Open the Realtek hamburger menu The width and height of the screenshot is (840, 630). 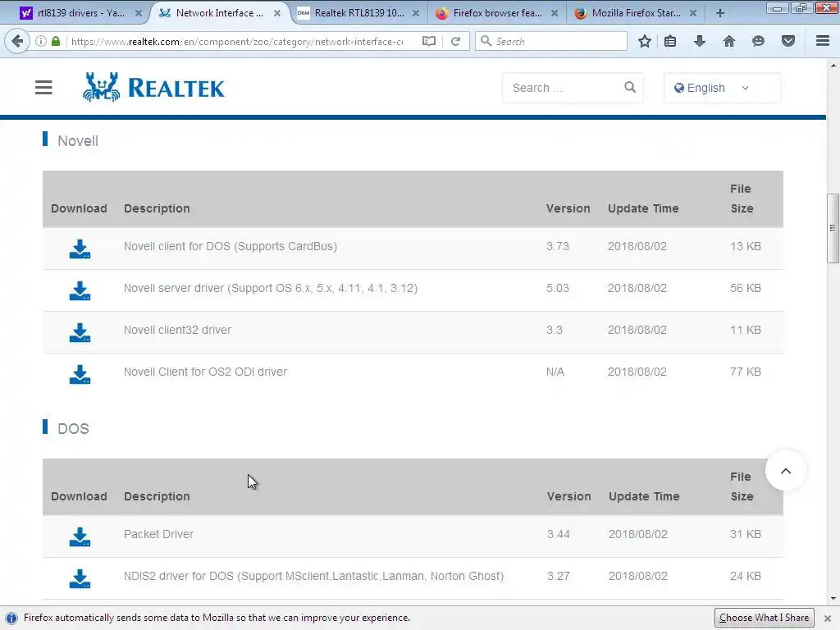[44, 87]
